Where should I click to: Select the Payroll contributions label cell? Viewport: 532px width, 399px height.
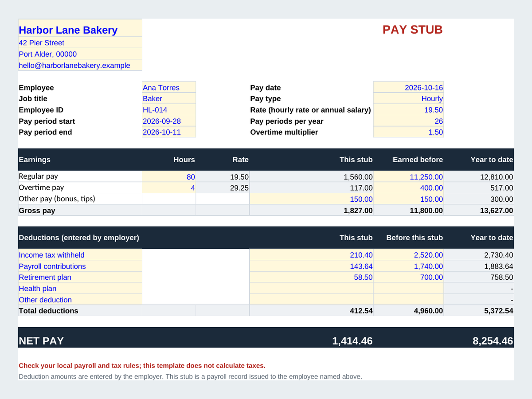80,266
